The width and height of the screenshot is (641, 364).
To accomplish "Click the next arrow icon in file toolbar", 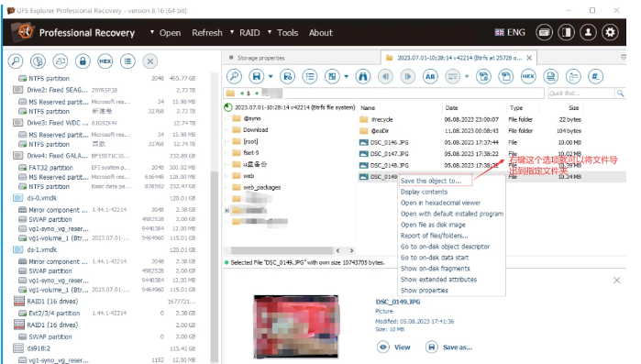I will pos(407,76).
